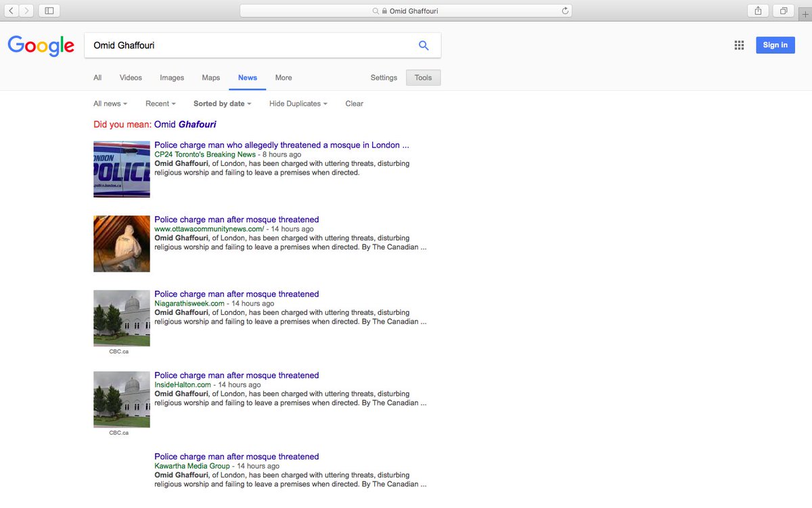The image size is (812, 508).
Task: Open mosque thumbnail for InsideHalton.com result
Action: (x=122, y=400)
